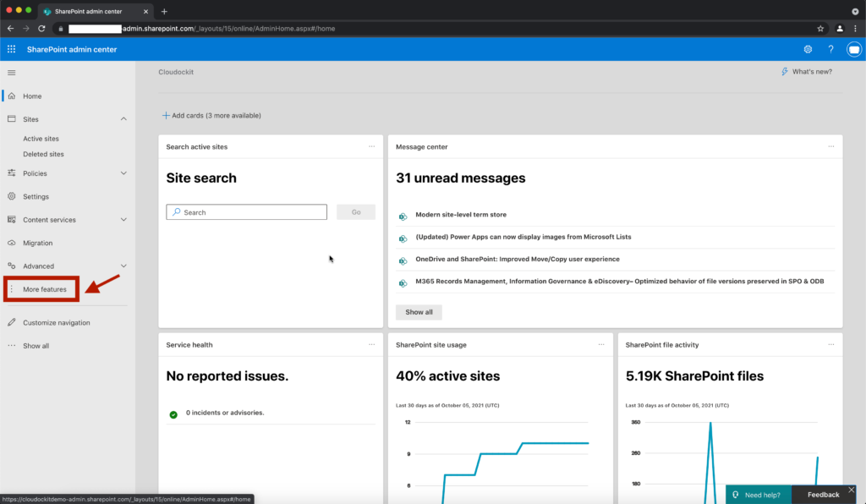The image size is (866, 504).
Task: Click the 'No reported issues.' heading
Action: (227, 376)
